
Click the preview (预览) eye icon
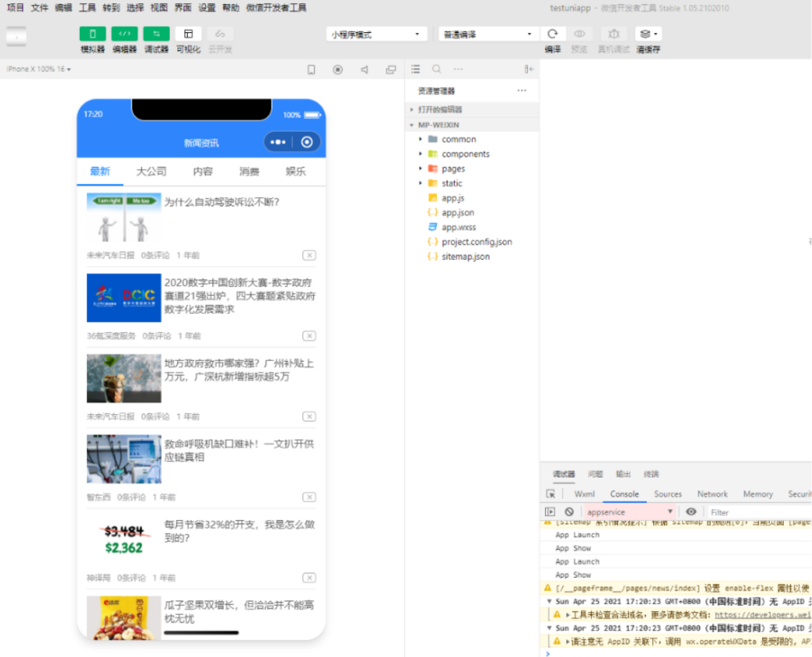579,34
